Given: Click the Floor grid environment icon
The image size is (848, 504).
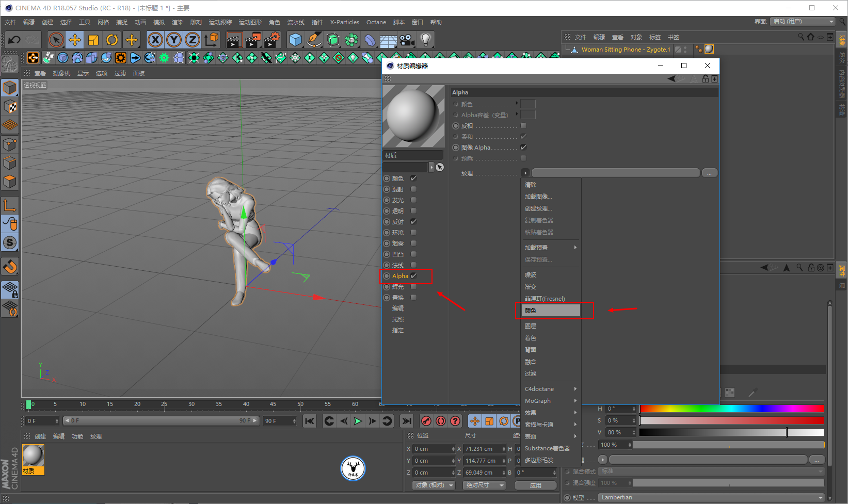Looking at the screenshot, I should point(388,40).
